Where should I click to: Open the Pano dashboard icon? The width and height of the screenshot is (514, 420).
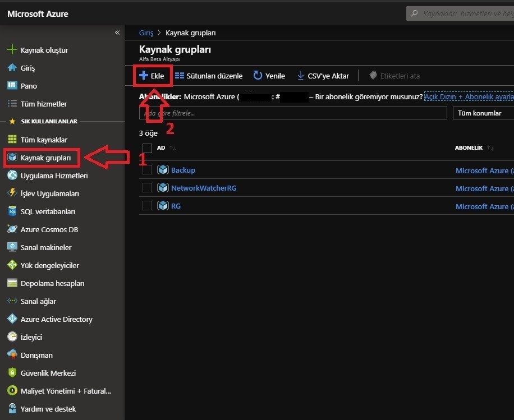click(12, 85)
